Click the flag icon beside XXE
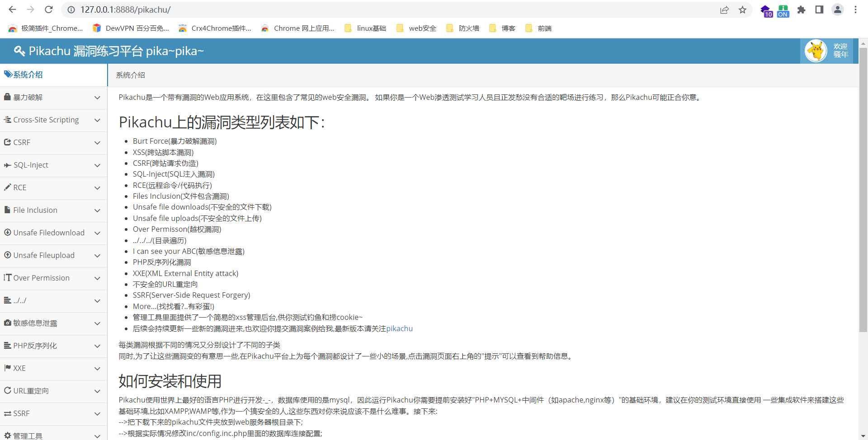This screenshot has width=868, height=440. coord(8,368)
